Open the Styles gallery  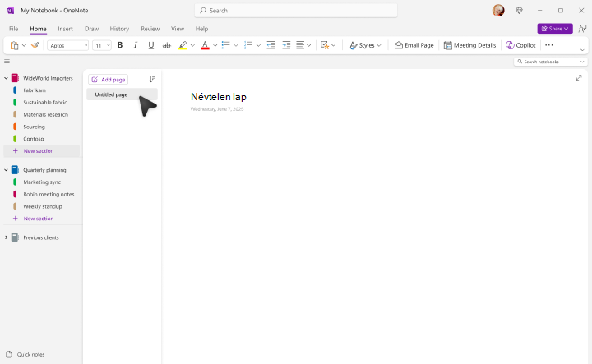[365, 45]
